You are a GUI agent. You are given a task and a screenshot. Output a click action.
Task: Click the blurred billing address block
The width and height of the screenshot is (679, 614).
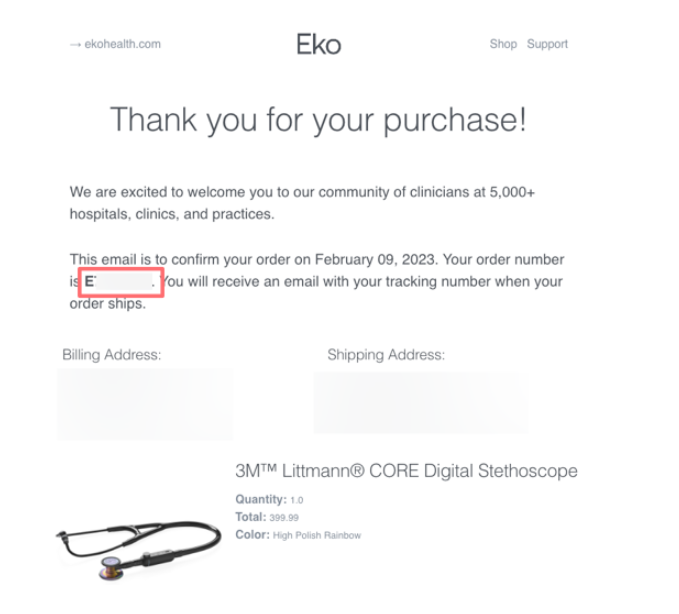point(145,404)
